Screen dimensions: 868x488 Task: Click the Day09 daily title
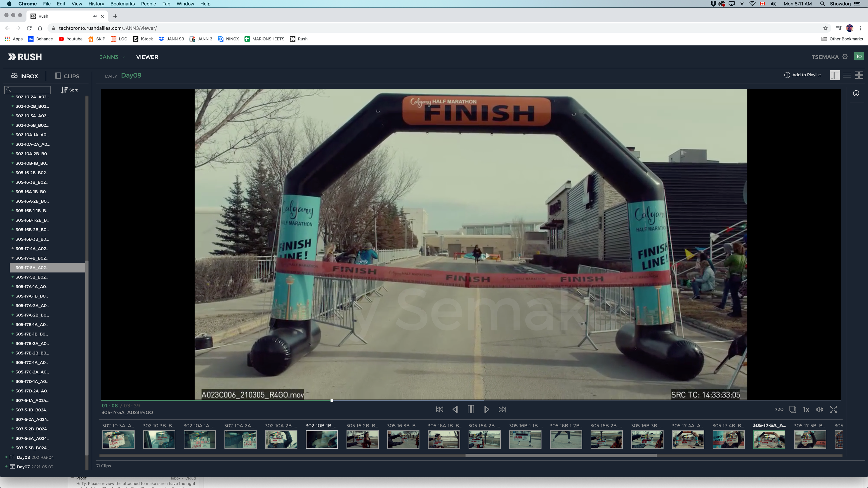tap(131, 75)
